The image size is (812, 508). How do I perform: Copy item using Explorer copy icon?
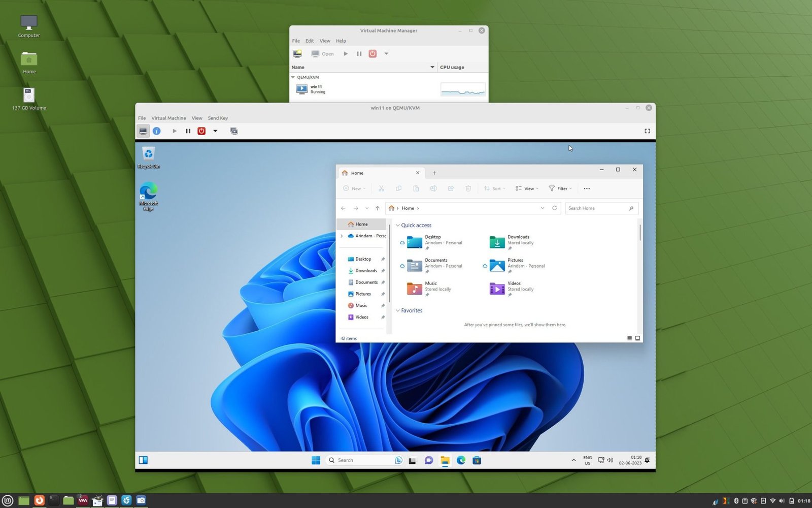pyautogui.click(x=399, y=188)
